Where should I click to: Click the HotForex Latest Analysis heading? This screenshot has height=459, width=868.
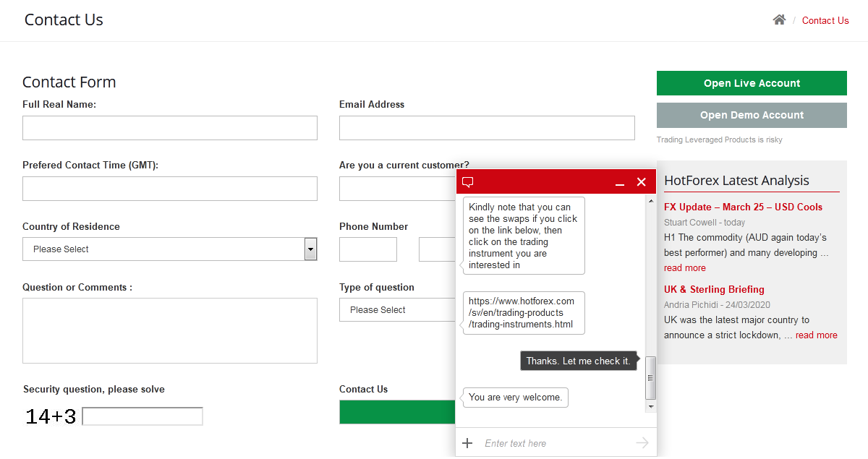point(736,181)
